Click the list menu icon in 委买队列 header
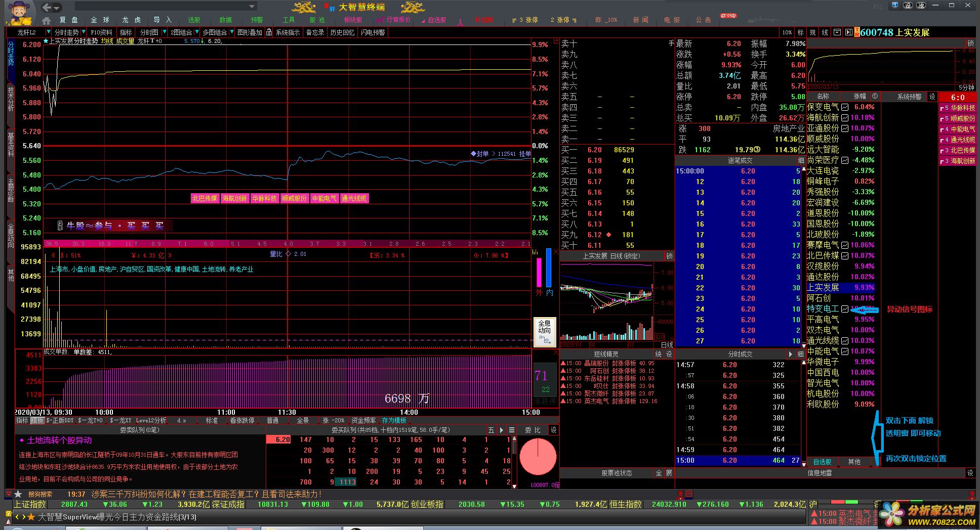Viewport: 980px width, 530px height. pos(512,430)
